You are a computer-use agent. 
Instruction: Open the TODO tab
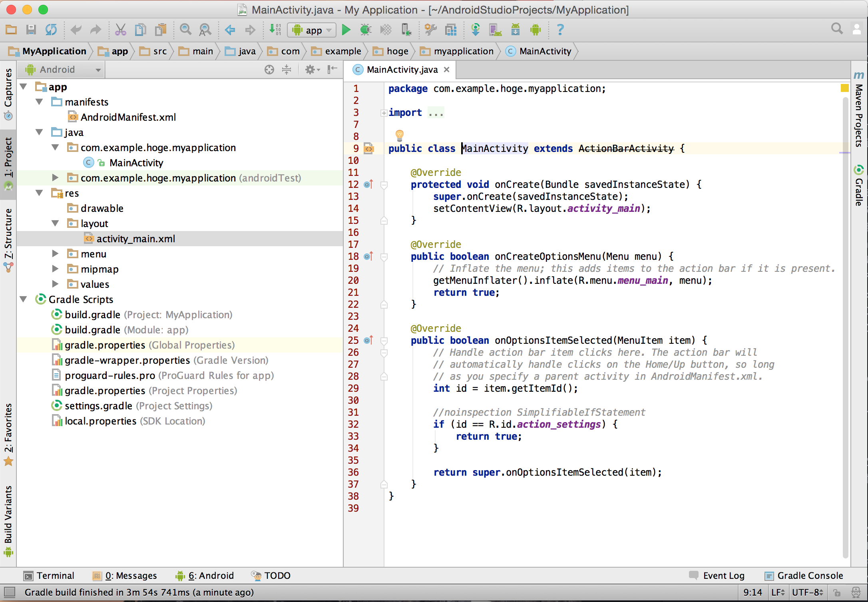pos(271,576)
